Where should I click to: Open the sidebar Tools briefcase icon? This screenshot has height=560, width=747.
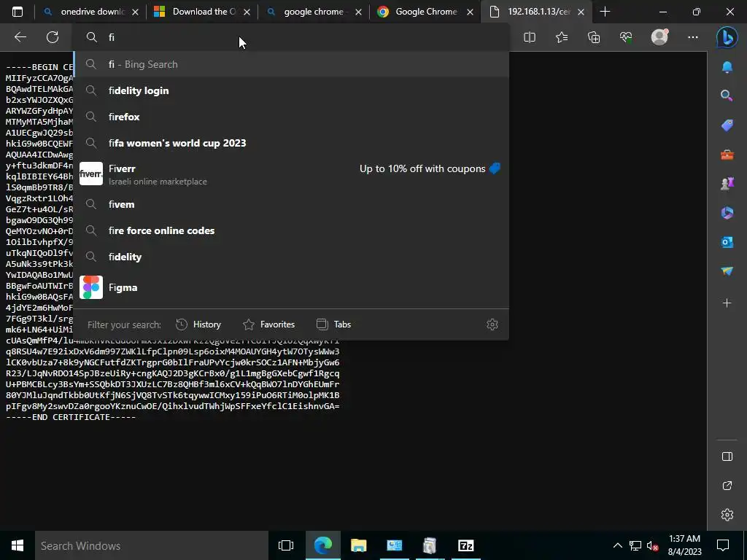[727, 155]
